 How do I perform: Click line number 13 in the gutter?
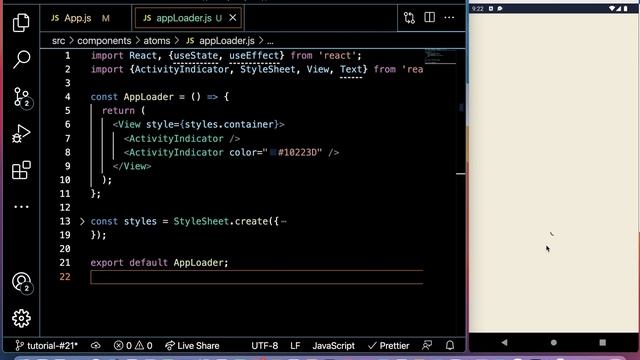pos(65,221)
